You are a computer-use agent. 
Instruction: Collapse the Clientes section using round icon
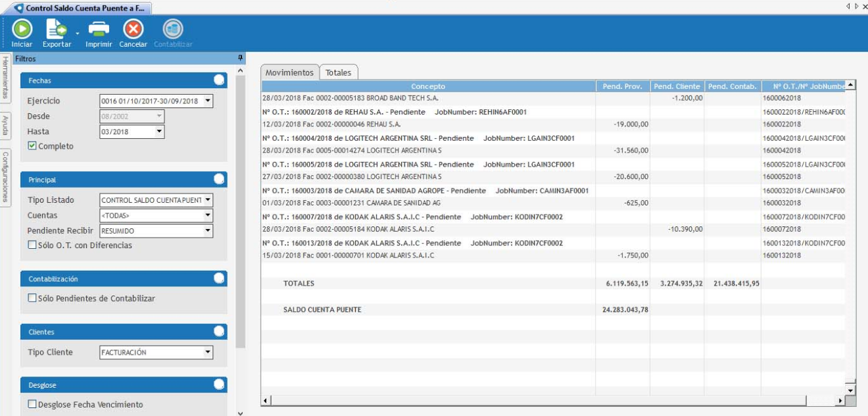pos(219,332)
